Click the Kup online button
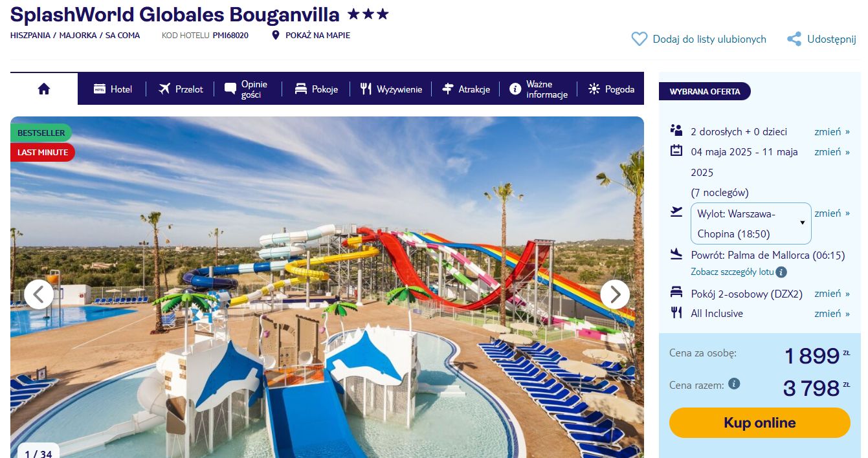 (760, 423)
